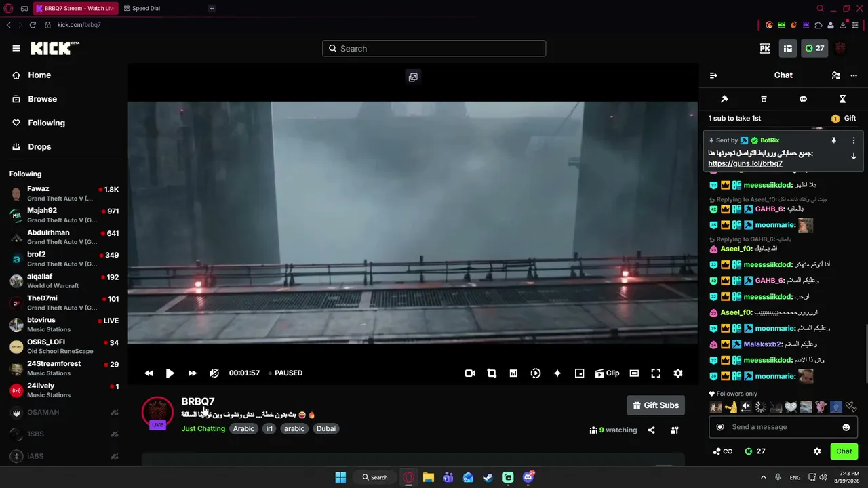Click the live sync icon beside the timer
The image size is (868, 488).
point(214,373)
